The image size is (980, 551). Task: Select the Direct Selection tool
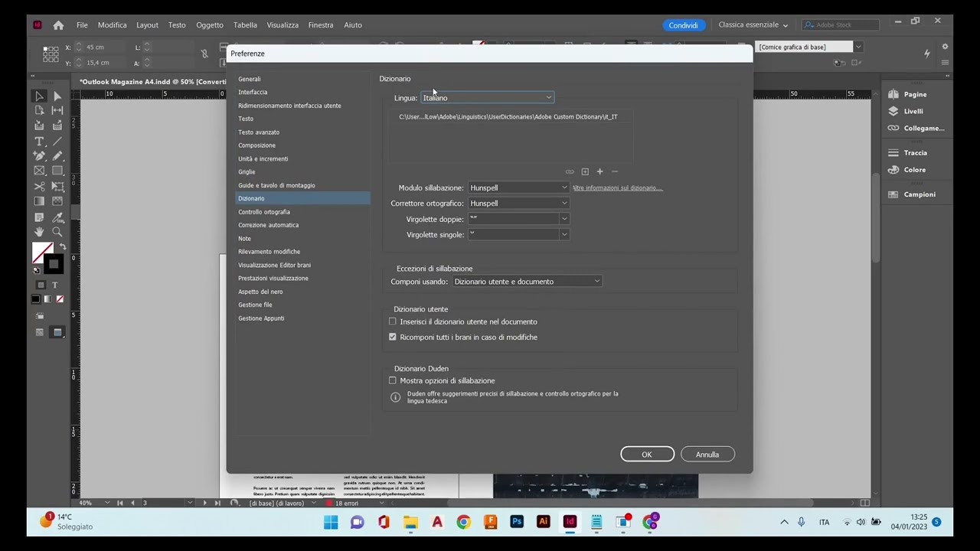(x=57, y=96)
